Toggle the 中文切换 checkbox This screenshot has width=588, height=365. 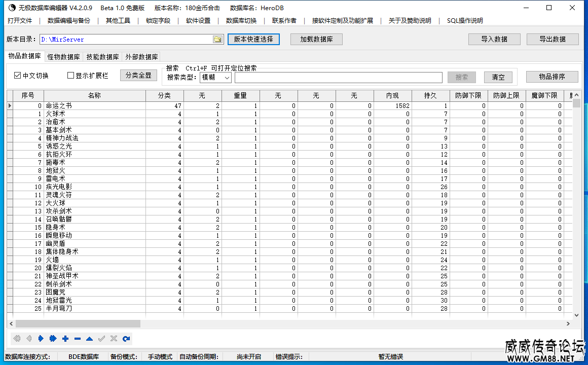[x=17, y=76]
